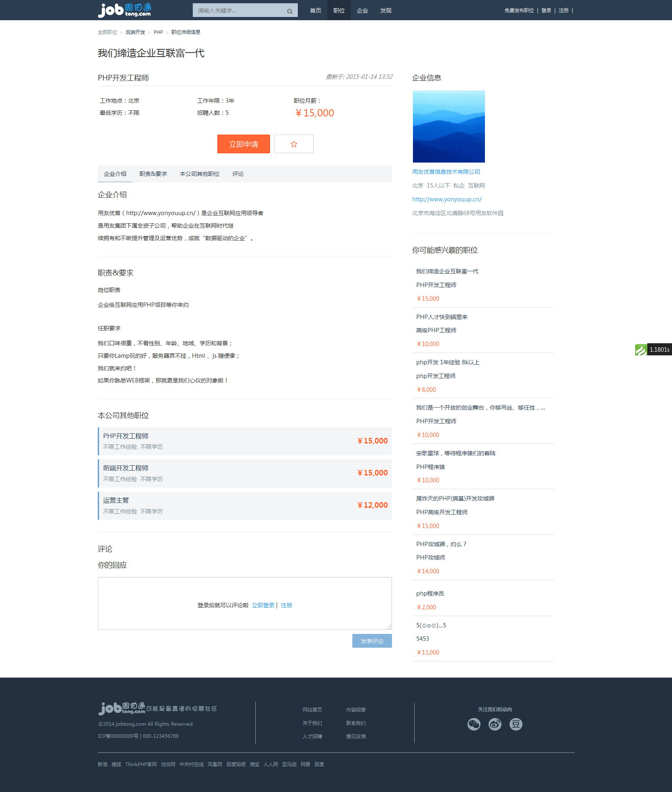
Task: Switch to the 职责&要求 tab
Action: coord(153,174)
